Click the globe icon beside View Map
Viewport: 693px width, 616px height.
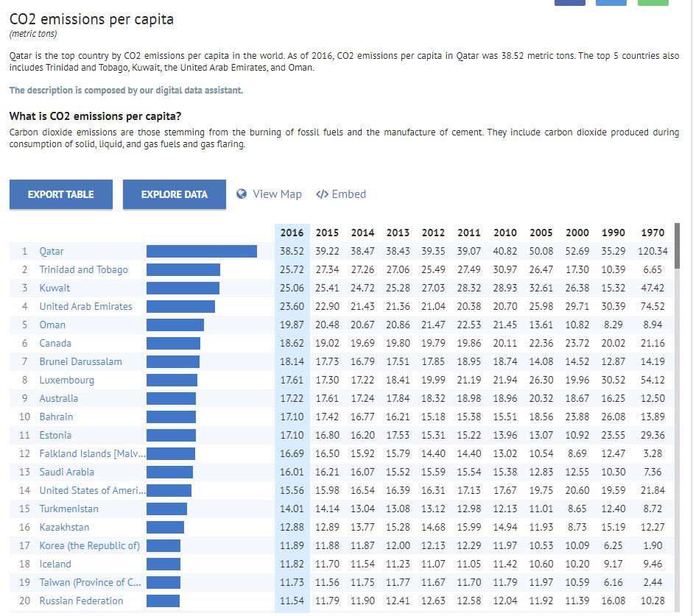click(x=242, y=194)
